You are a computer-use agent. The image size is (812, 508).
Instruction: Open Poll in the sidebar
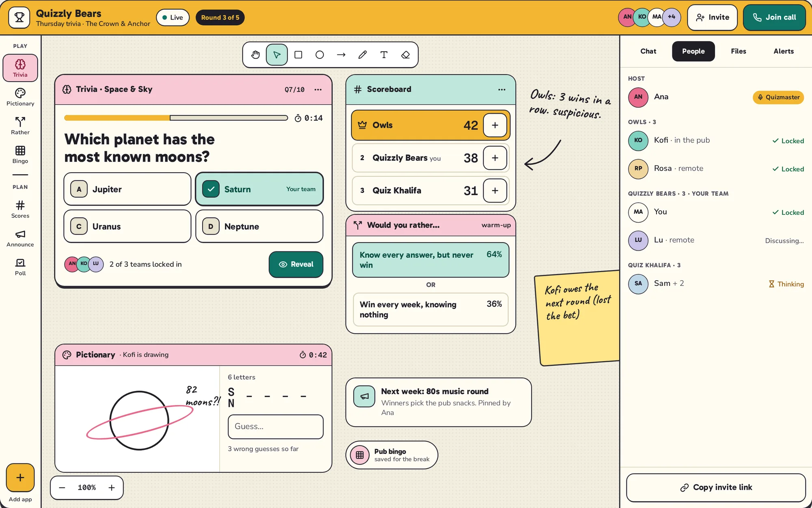click(x=20, y=267)
